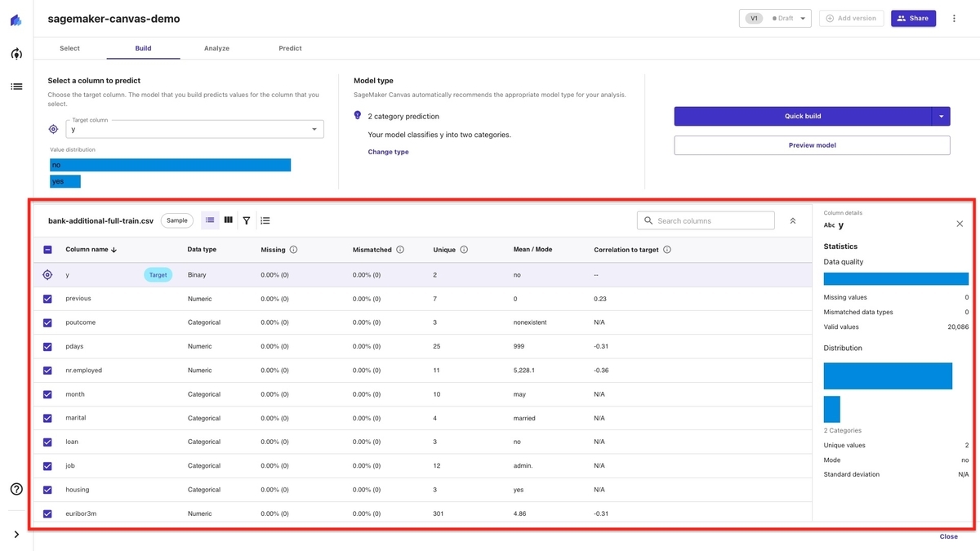Viewport: 980px width, 551px height.
Task: Open the V1 Draft version dropdown
Action: point(775,18)
